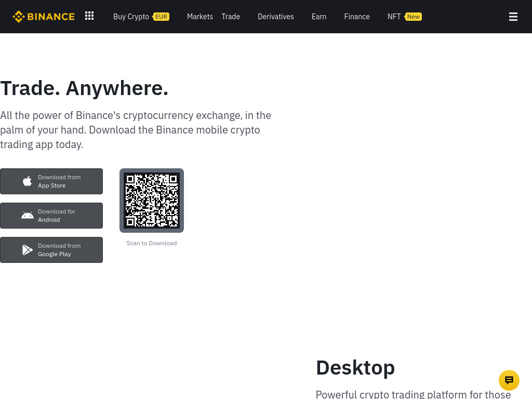Click Download from Google Play button
The image size is (532, 399).
[51, 250]
